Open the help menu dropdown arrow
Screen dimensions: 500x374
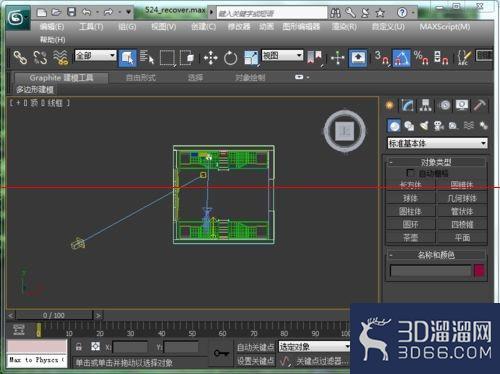[x=413, y=13]
